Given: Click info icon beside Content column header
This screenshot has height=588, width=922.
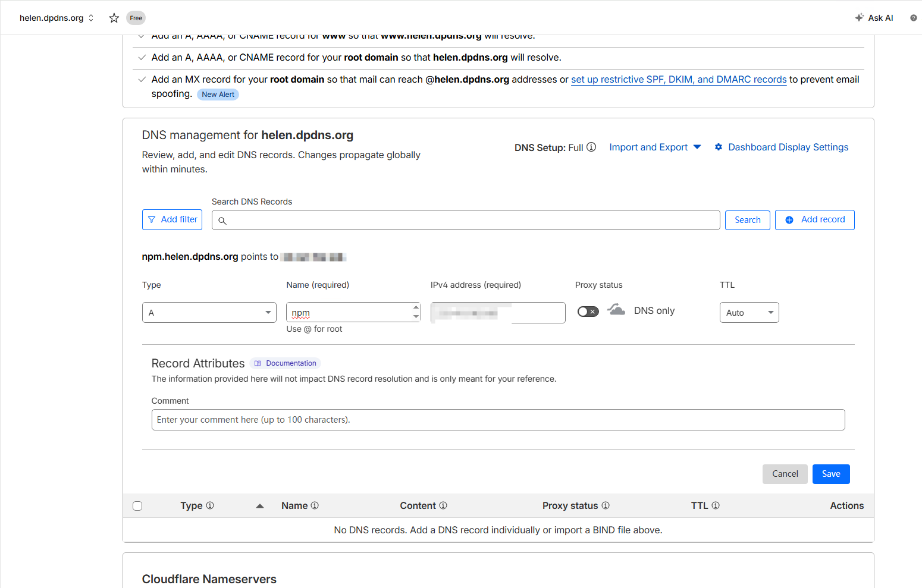Looking at the screenshot, I should tap(443, 505).
